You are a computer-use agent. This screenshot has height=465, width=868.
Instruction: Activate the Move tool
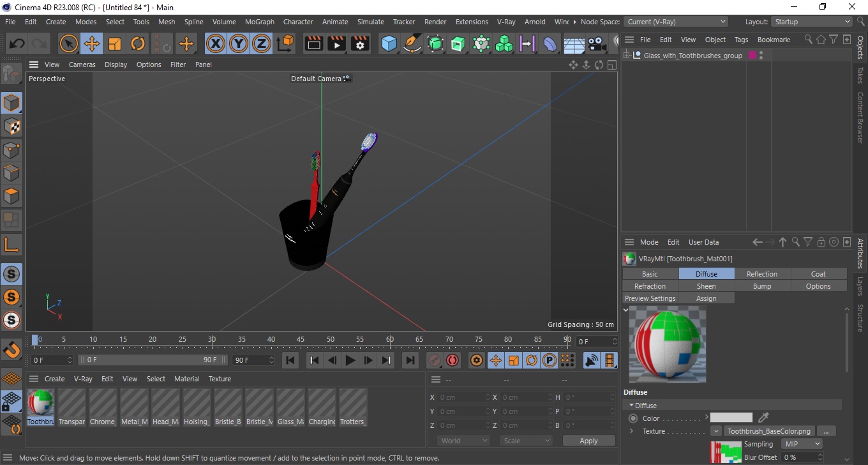pyautogui.click(x=91, y=43)
